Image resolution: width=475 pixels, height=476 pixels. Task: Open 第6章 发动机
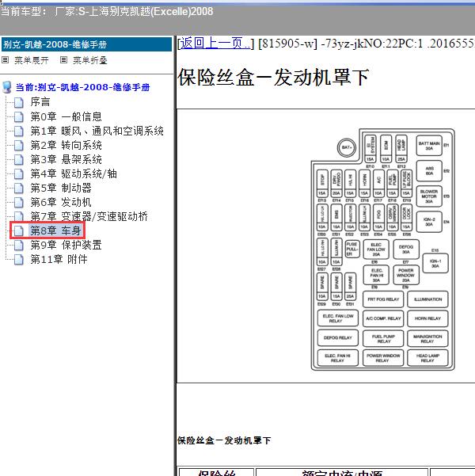coord(61,202)
